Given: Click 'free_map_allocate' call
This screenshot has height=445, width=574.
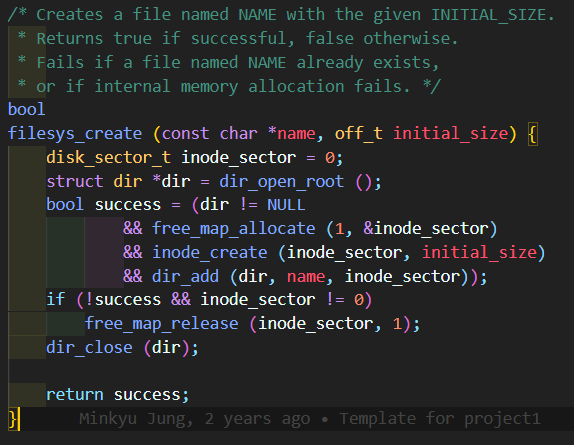Looking at the screenshot, I should pyautogui.click(x=233, y=229).
